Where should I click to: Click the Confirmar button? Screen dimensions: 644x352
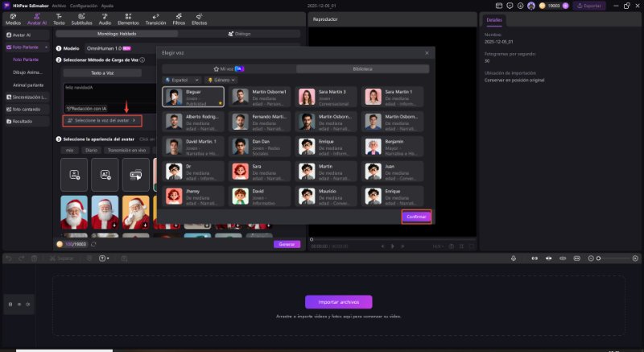coord(416,217)
